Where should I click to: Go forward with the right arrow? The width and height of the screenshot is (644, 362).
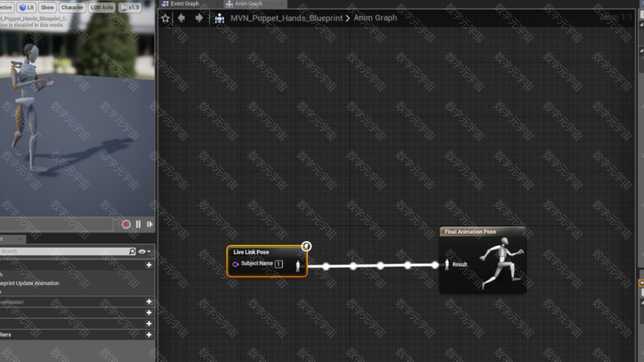(199, 18)
